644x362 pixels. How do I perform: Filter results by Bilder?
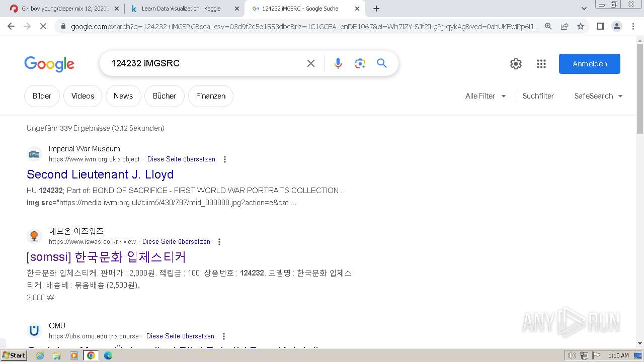[42, 96]
